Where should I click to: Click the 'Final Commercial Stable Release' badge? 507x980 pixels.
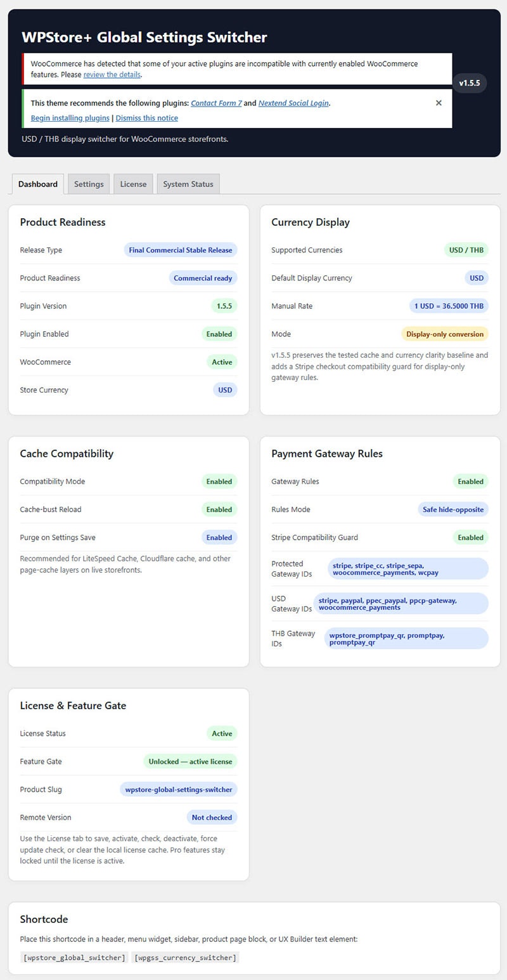tap(181, 250)
